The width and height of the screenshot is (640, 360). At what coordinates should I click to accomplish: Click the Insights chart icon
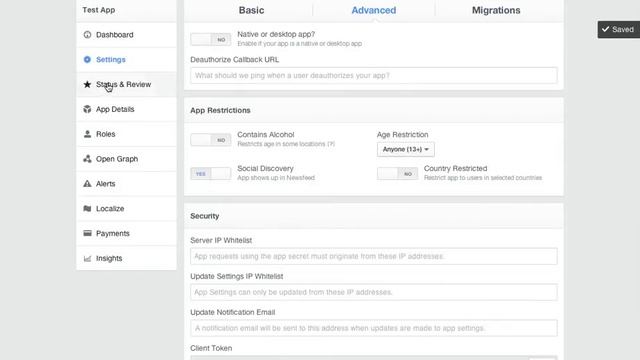pyautogui.click(x=87, y=258)
